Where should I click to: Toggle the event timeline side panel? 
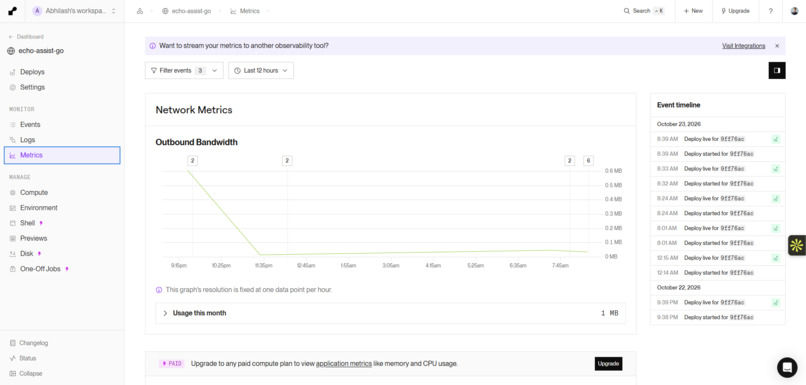tap(777, 70)
